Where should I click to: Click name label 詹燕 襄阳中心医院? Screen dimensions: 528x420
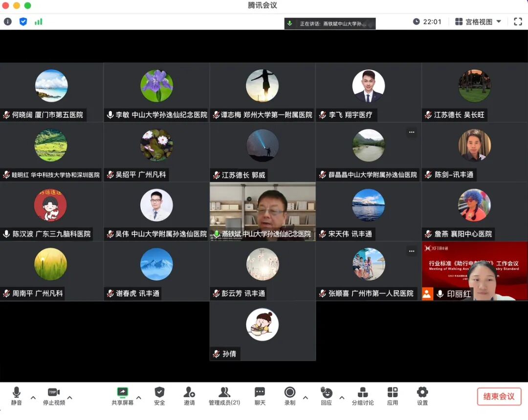(x=463, y=234)
